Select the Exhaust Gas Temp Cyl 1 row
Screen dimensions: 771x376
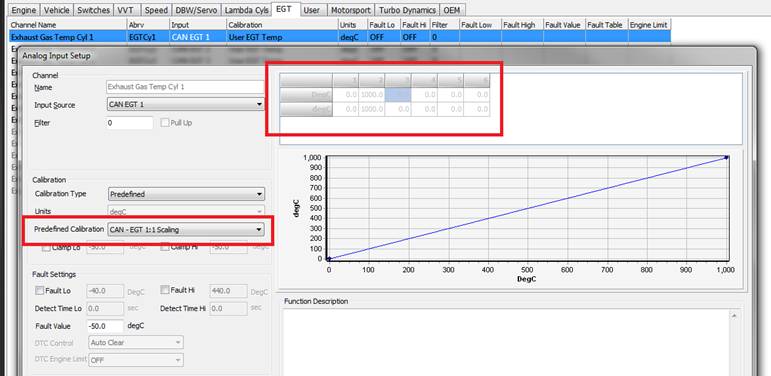pos(340,37)
